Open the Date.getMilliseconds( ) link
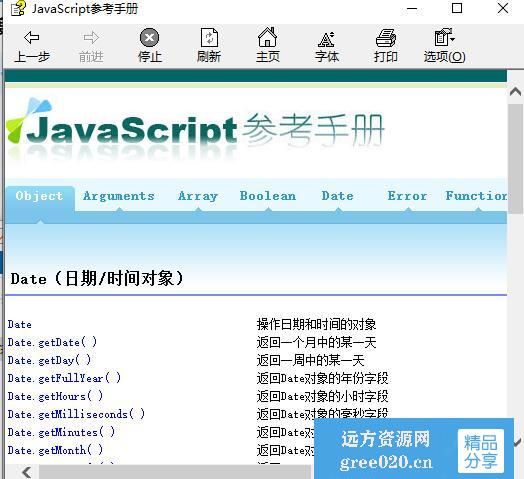The image size is (524, 479). tap(76, 414)
